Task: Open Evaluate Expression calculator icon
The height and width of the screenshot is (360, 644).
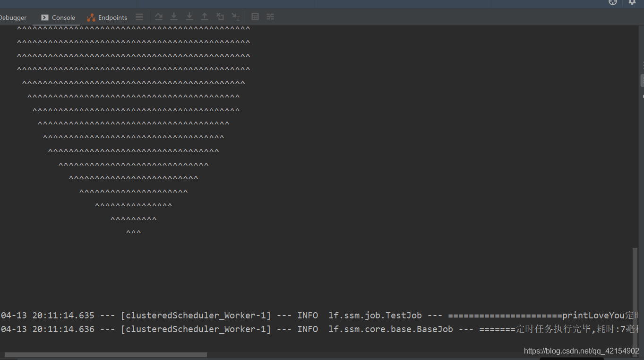Action: (255, 17)
